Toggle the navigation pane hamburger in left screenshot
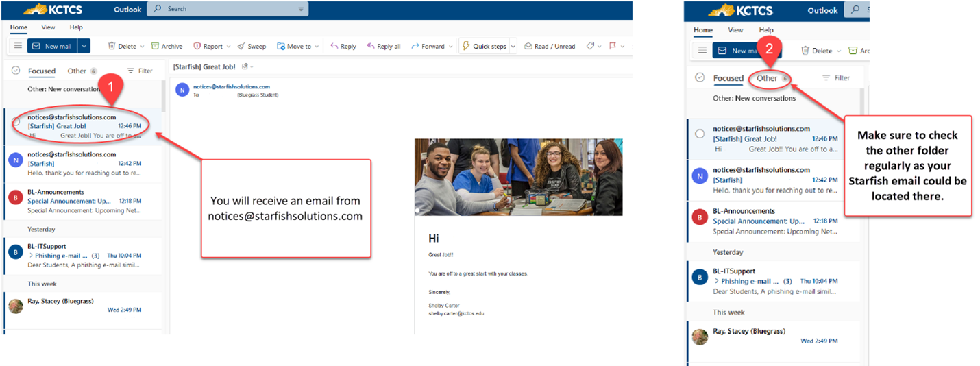This screenshot has height=366, width=980. [x=19, y=46]
